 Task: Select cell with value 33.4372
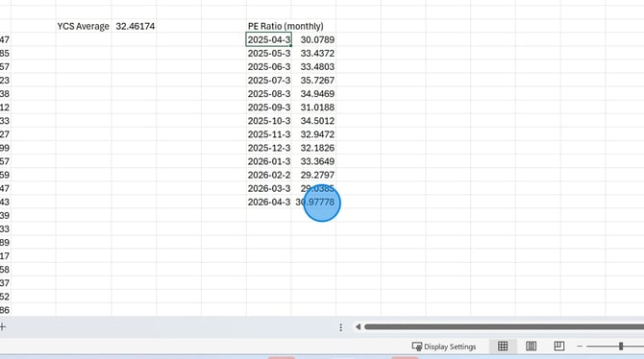click(313, 54)
